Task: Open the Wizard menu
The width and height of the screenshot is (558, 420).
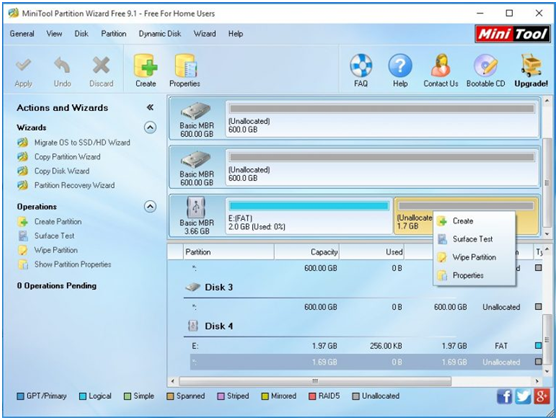Action: tap(205, 34)
